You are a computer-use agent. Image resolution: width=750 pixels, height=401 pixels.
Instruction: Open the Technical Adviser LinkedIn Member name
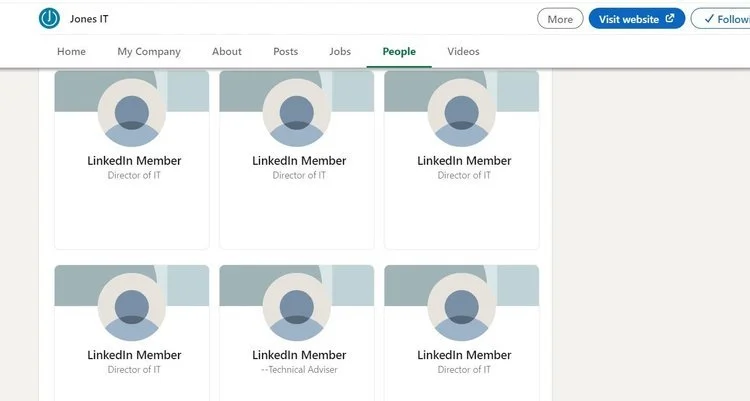tap(299, 355)
